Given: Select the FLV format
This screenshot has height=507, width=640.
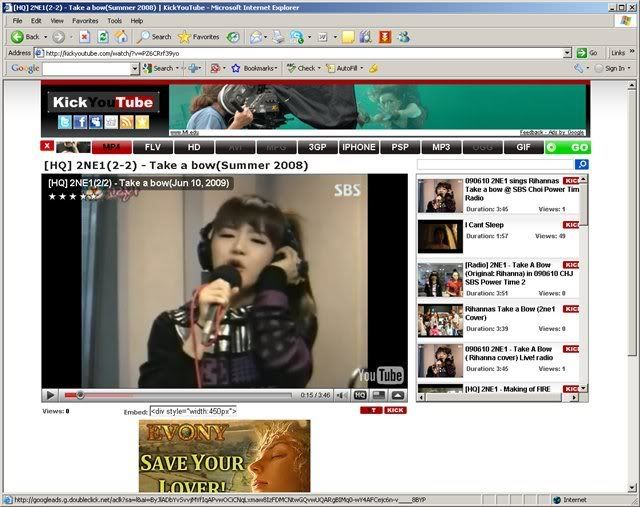Looking at the screenshot, I should click(x=153, y=147).
